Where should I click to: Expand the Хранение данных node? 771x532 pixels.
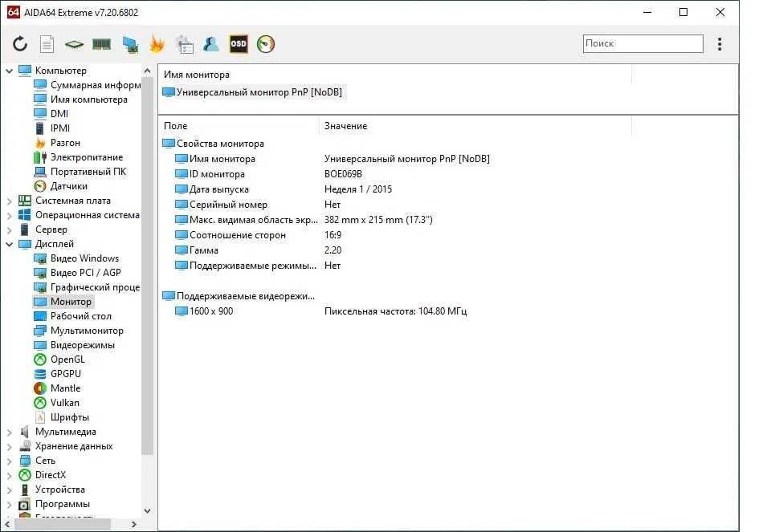click(x=9, y=446)
